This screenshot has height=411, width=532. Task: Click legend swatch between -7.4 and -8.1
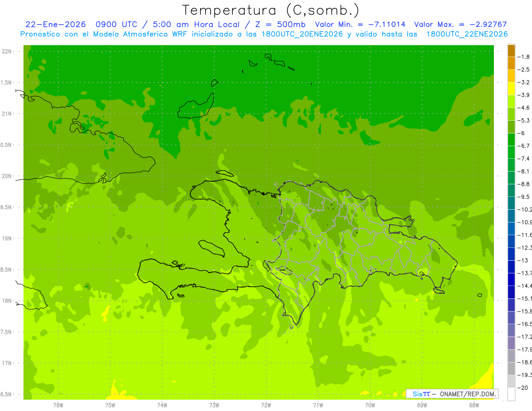click(512, 165)
